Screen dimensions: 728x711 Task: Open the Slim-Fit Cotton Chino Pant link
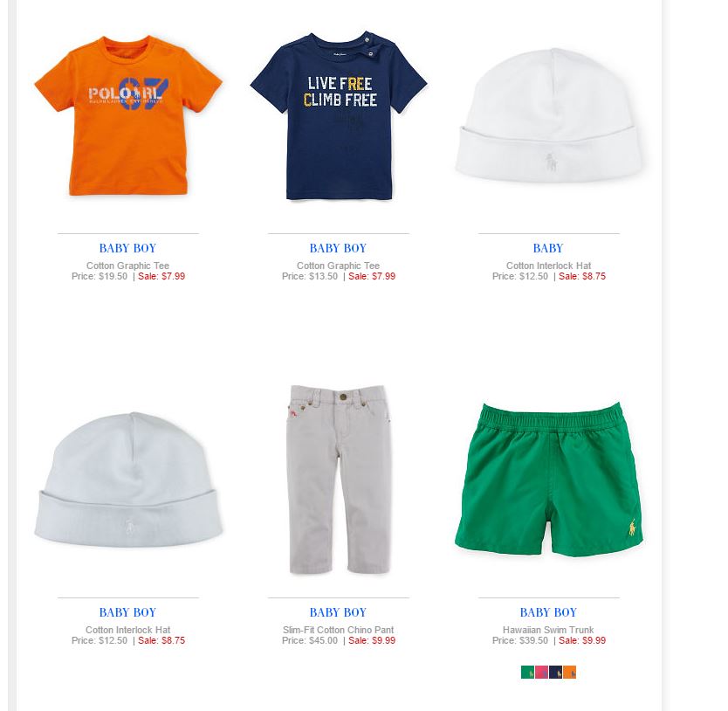(x=338, y=630)
